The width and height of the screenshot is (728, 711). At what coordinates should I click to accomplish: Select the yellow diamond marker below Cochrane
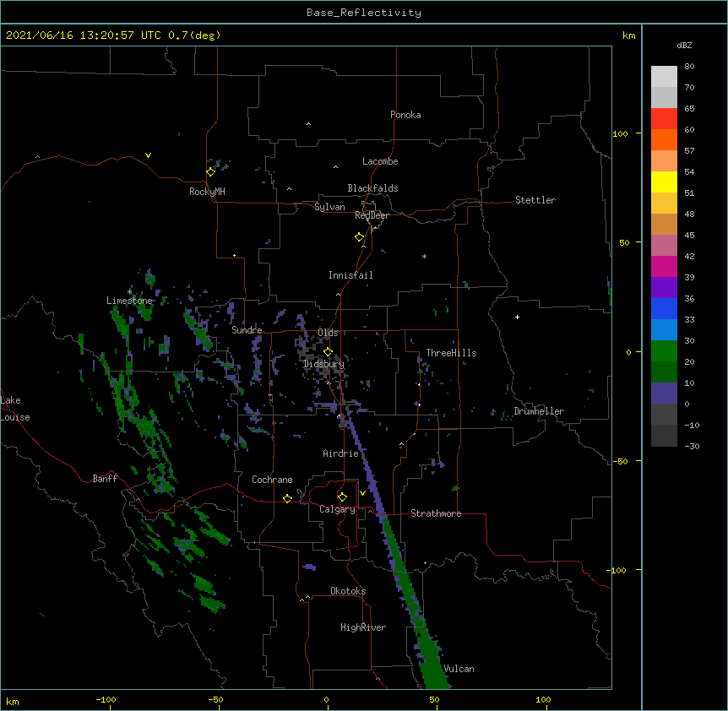coord(287,498)
